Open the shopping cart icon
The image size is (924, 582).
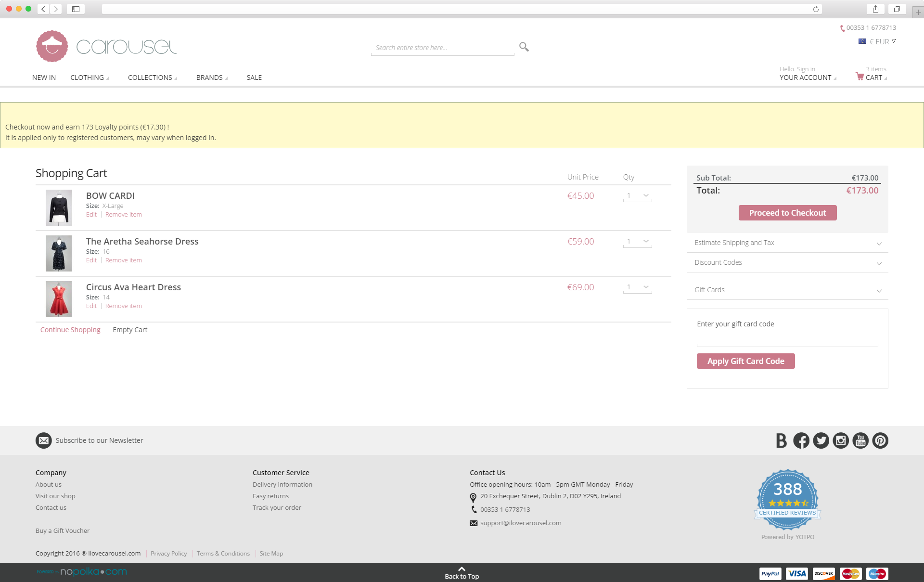click(x=860, y=76)
